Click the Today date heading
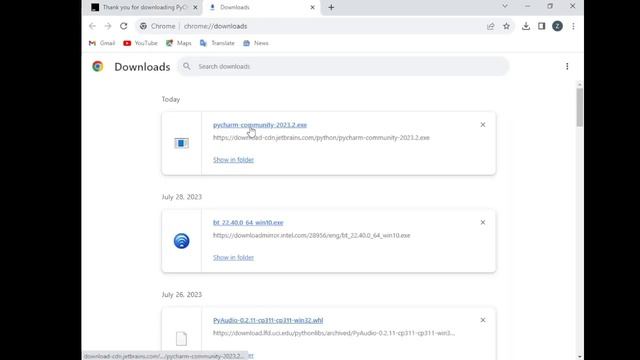Viewport: 640px width, 360px height. coord(171,99)
